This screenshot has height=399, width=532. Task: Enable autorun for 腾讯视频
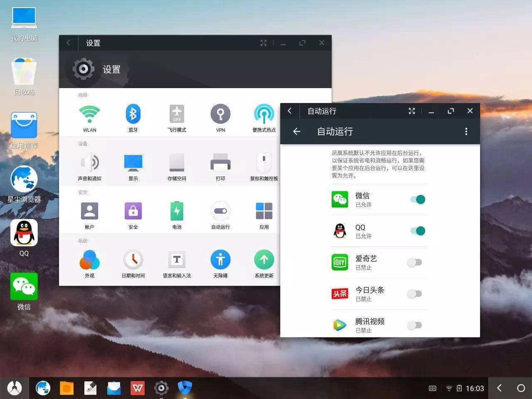tap(414, 325)
